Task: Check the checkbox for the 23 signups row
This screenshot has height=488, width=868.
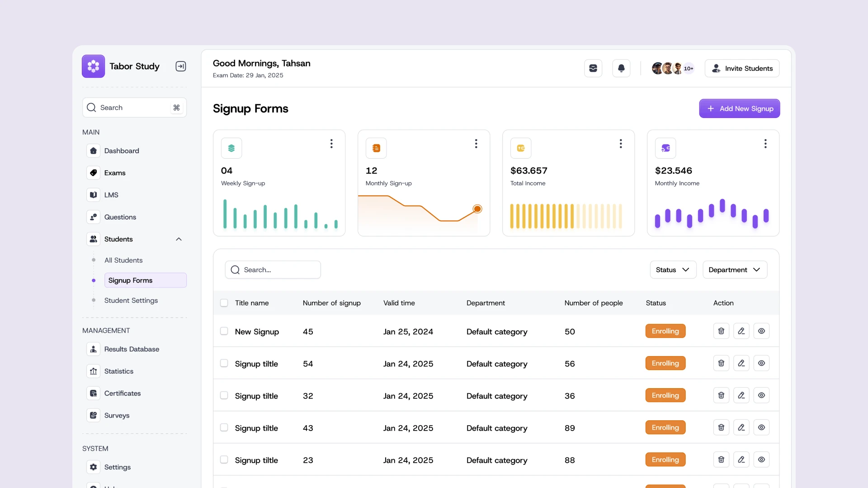Action: point(224,460)
